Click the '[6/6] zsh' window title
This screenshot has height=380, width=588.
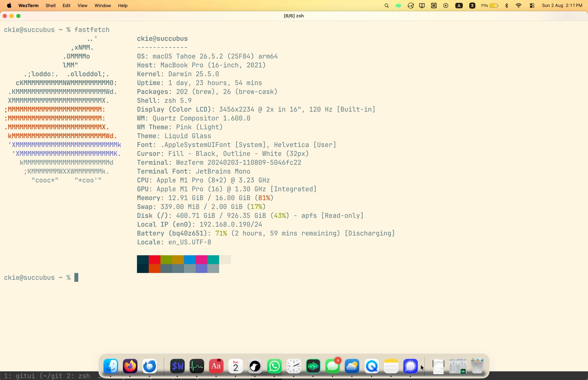(294, 16)
